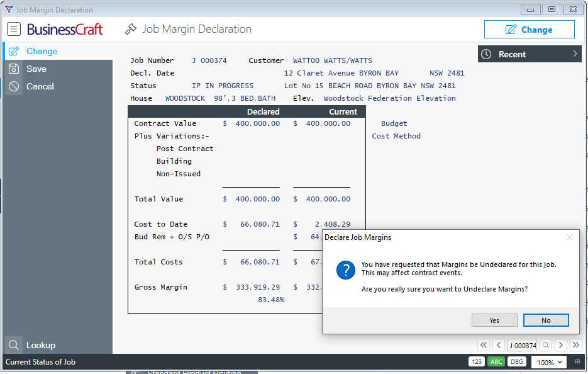Go to the next record arrow
This screenshot has width=588, height=374.
(560, 345)
